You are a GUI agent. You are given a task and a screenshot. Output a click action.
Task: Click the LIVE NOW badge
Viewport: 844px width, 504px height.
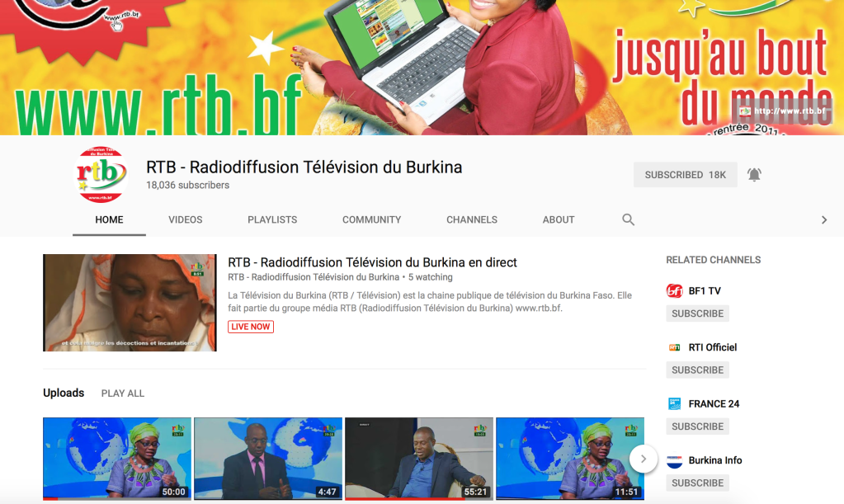click(250, 327)
